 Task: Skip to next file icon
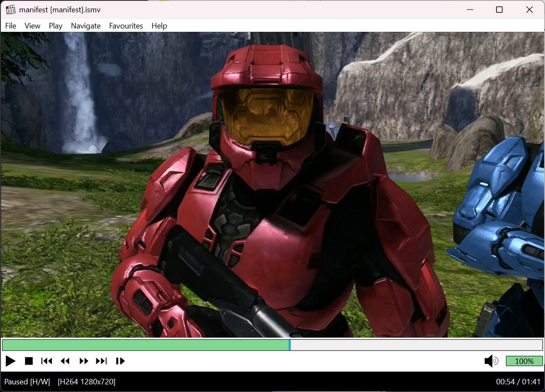(x=101, y=361)
